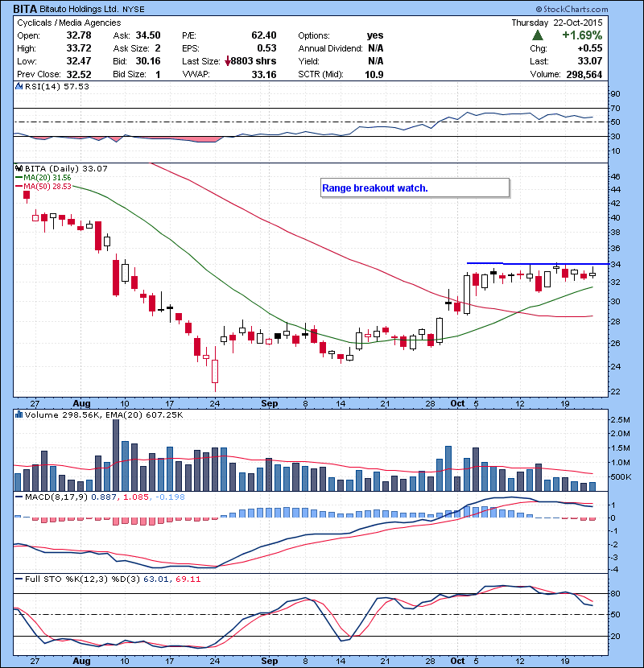This screenshot has width=644, height=668.
Task: Click the Options value 'yes'
Action: tap(375, 35)
